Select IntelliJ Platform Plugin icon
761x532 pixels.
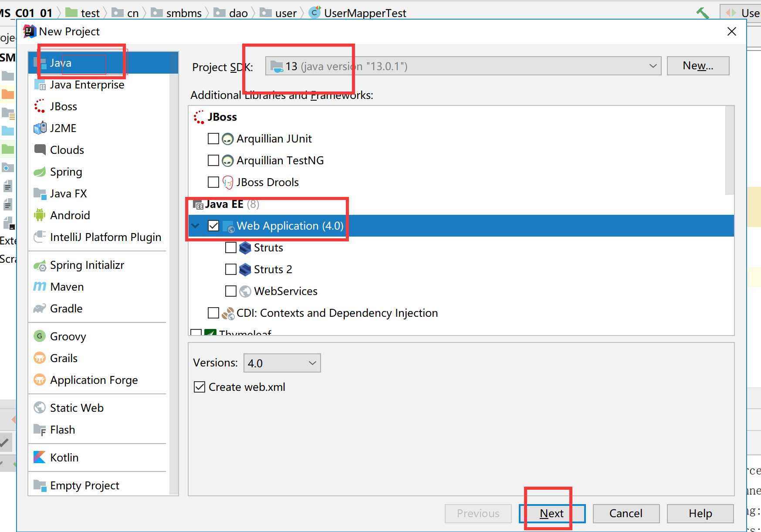coord(40,237)
